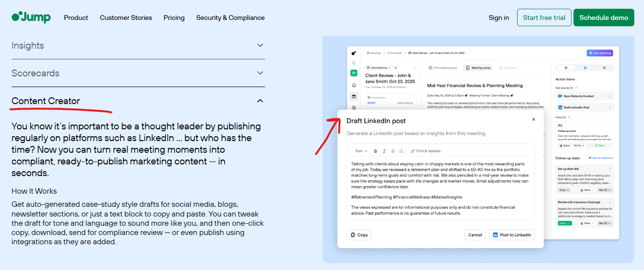The image size is (644, 270).
Task: Click the highlighted meetings calendar icon in sidebar
Action: pyautogui.click(x=354, y=96)
